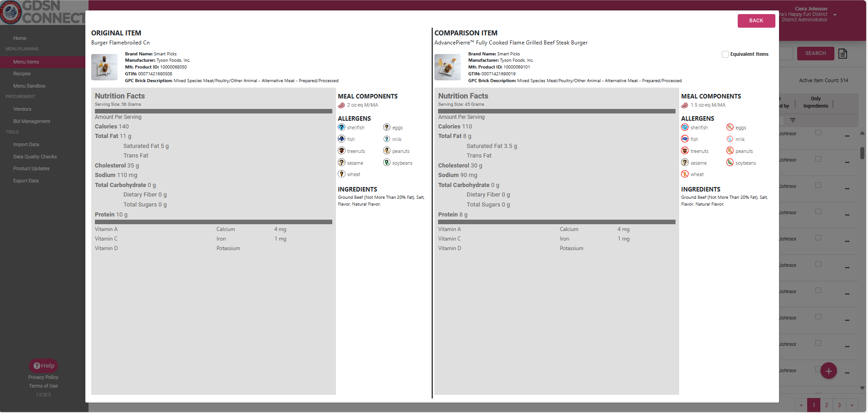Click the eggs allergen icon in comparison item
The image size is (868, 413).
click(x=730, y=127)
